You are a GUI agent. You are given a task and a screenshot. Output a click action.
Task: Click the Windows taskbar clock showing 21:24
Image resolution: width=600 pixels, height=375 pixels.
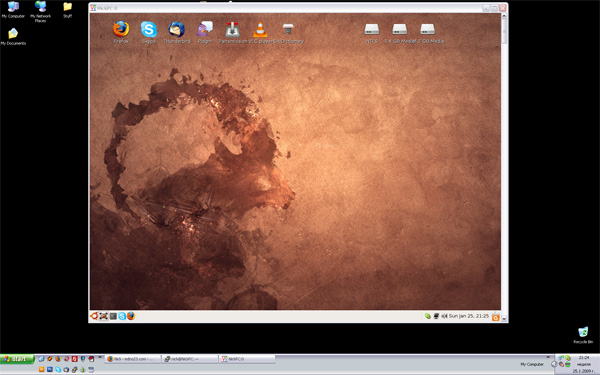584,358
